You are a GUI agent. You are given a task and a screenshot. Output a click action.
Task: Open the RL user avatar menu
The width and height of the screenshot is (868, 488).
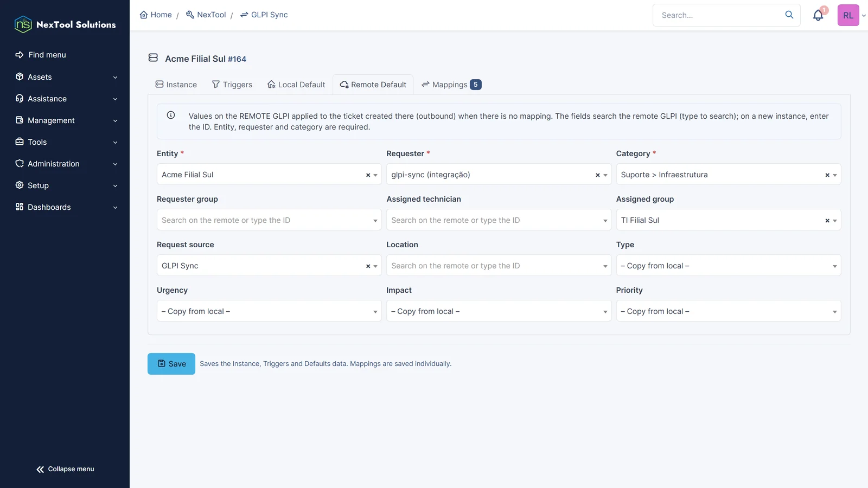pyautogui.click(x=848, y=15)
